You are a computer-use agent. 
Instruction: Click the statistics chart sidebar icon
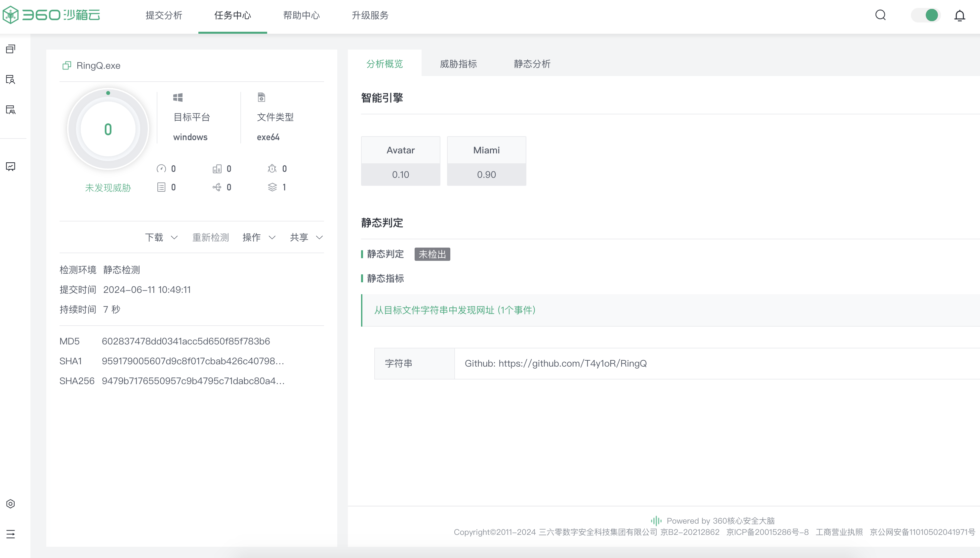(x=11, y=166)
